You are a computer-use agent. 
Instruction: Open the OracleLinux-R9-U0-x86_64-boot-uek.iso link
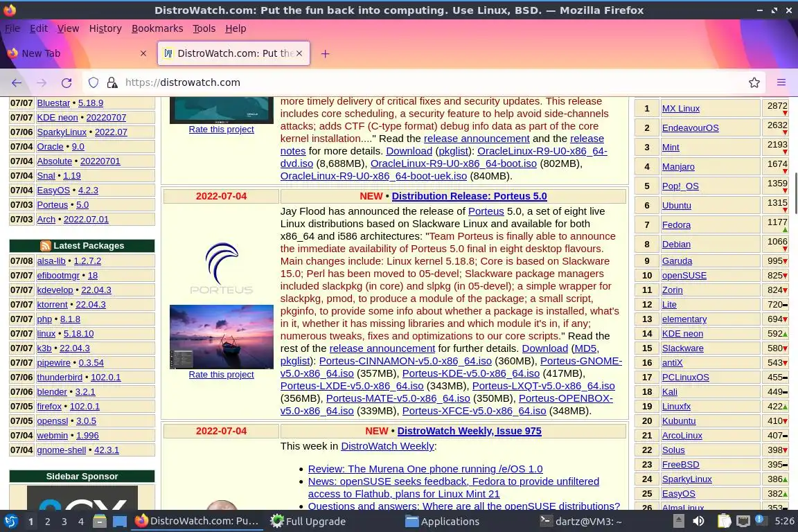[x=373, y=176]
